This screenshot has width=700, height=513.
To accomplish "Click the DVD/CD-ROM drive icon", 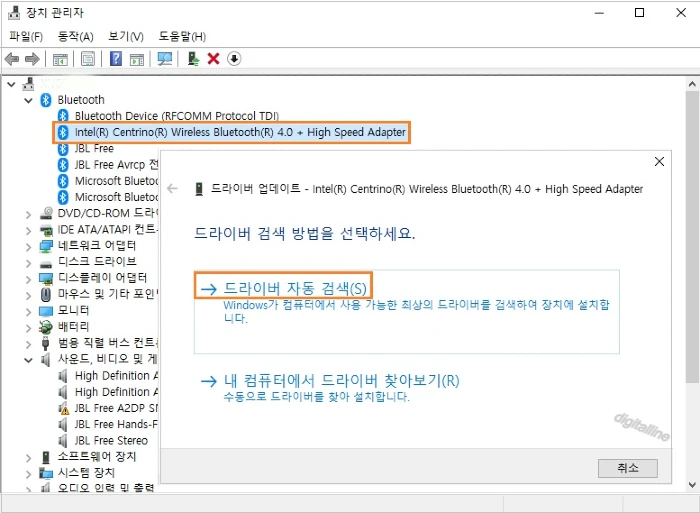I will pyautogui.click(x=46, y=214).
